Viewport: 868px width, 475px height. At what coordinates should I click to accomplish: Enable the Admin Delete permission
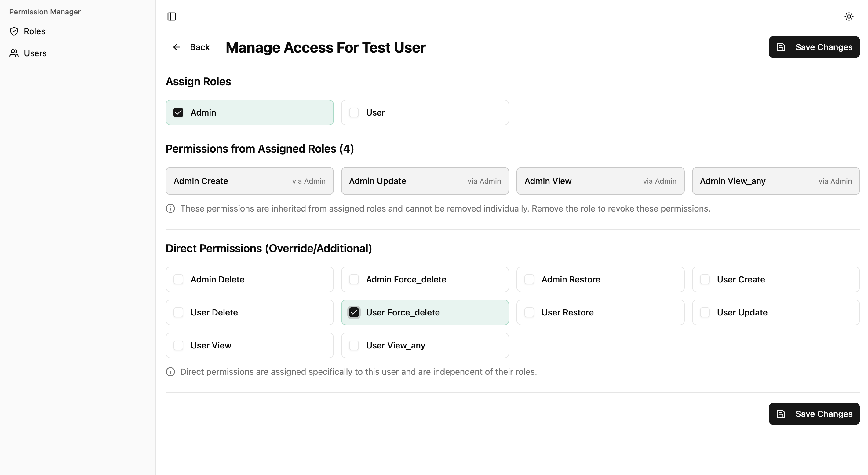point(178,279)
